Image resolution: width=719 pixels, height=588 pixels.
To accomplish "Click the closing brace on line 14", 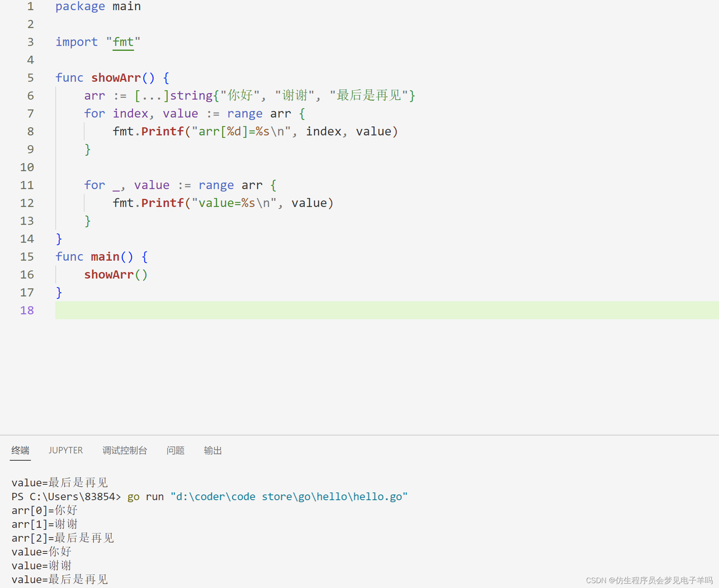I will coord(59,239).
